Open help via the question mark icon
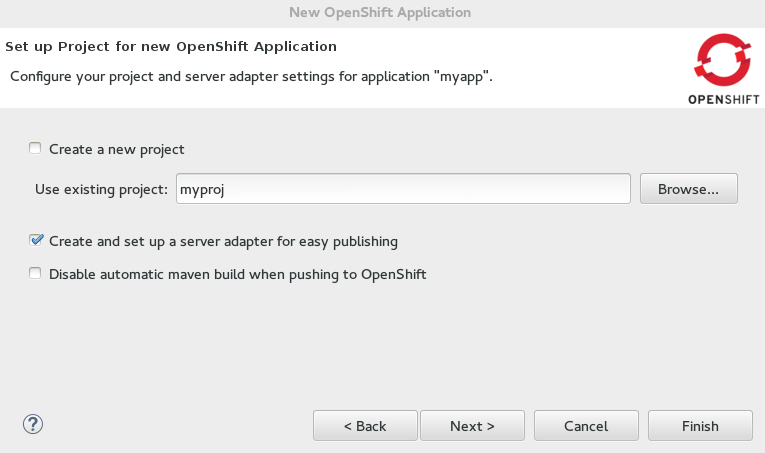The height and width of the screenshot is (453, 765). click(33, 424)
